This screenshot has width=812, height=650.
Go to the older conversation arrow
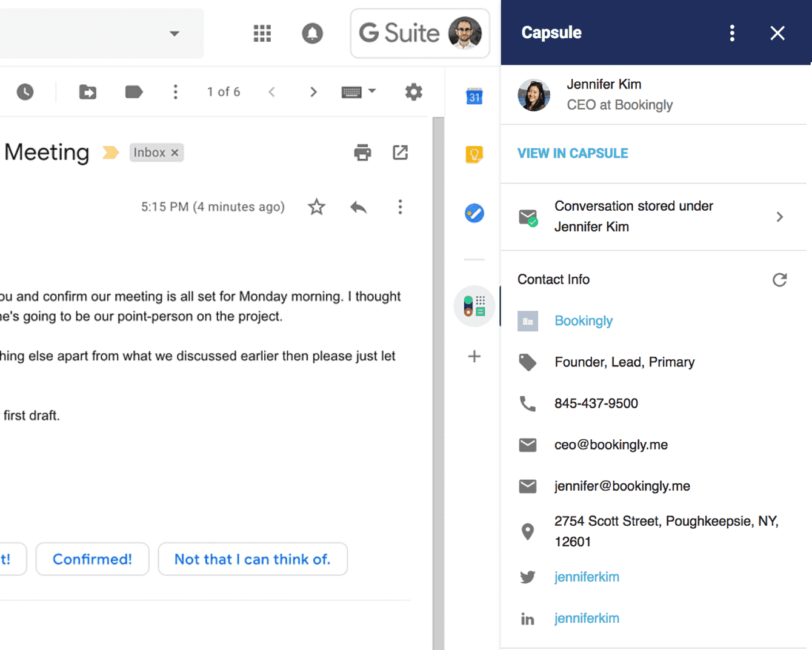coord(313,92)
